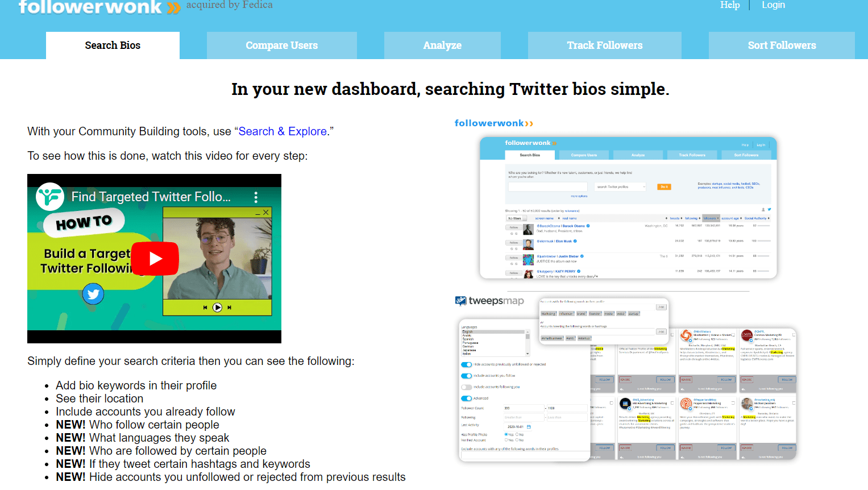The width and height of the screenshot is (868, 490).
Task: Click the channel avatar icon on the video
Action: (x=50, y=197)
